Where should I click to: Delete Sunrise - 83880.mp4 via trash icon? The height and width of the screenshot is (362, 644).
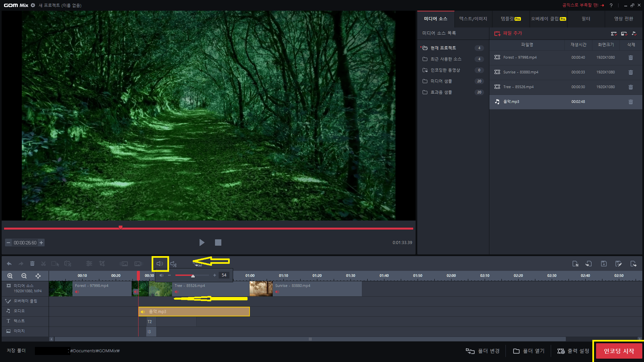631,72
